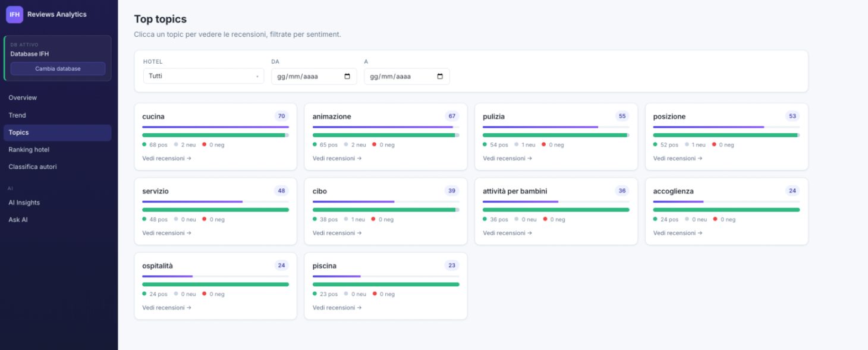Click the piscina topic title

325,266
